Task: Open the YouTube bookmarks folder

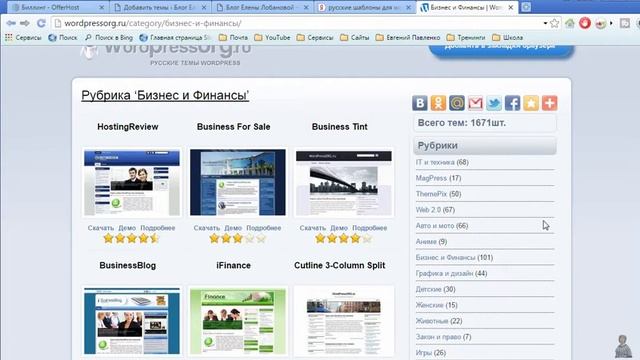Action: coord(272,38)
